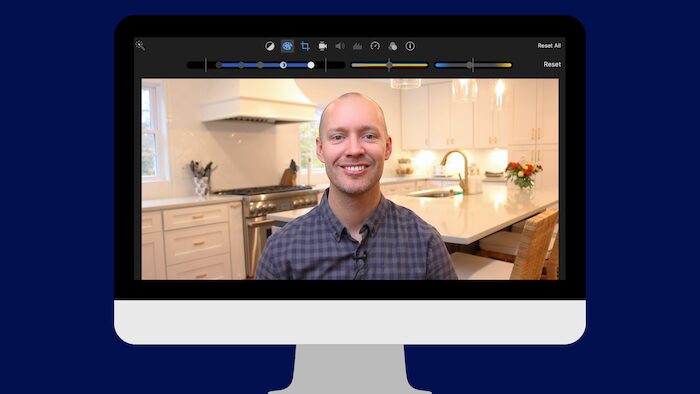Open Noise Reduction and Equalizer icon
Screen dimensions: 700x394
[x=358, y=46]
